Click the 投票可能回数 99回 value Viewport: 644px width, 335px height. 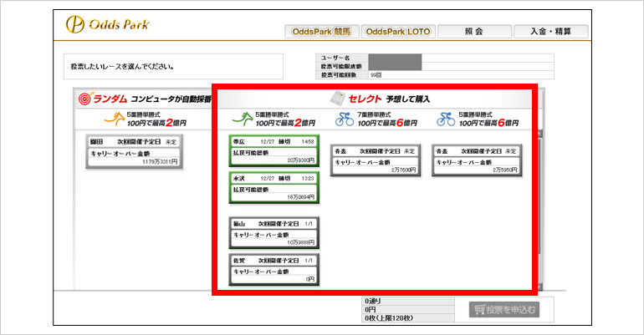pyautogui.click(x=376, y=75)
